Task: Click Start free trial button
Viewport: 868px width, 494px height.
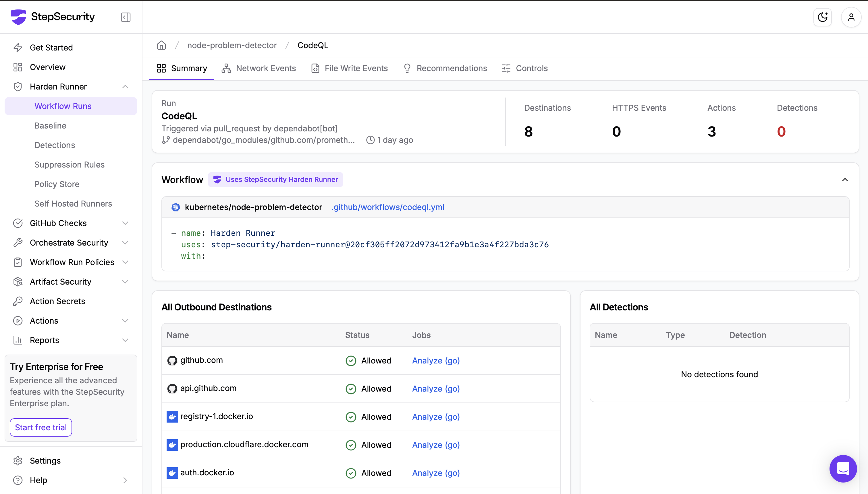Action: click(x=41, y=427)
